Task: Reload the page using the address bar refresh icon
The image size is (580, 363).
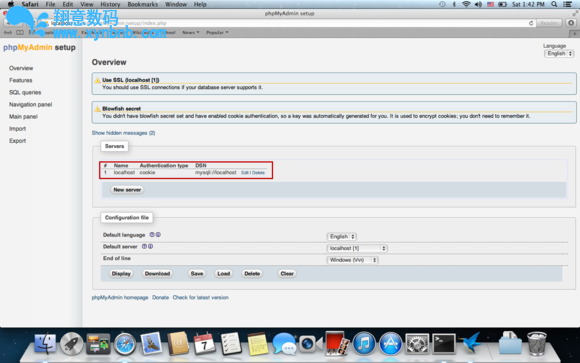Action: pos(531,23)
